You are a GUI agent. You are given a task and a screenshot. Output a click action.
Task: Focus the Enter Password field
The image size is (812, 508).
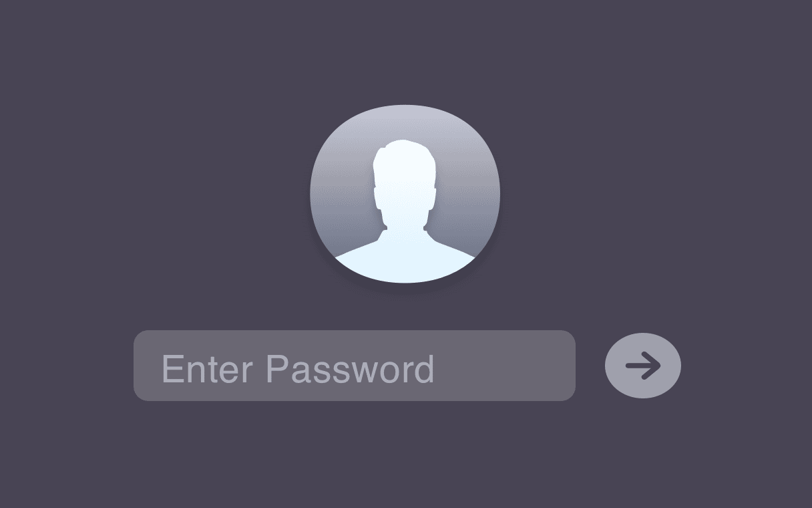[x=355, y=366]
